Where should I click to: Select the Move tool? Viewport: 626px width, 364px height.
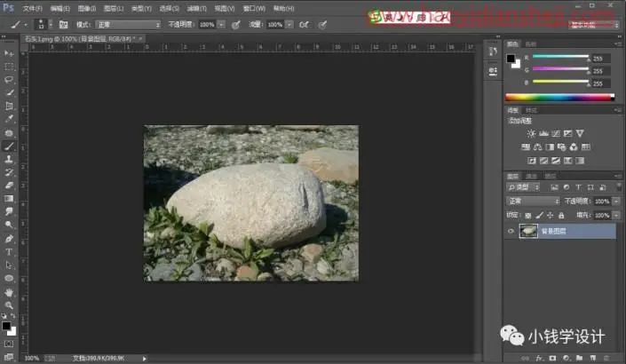click(x=9, y=53)
